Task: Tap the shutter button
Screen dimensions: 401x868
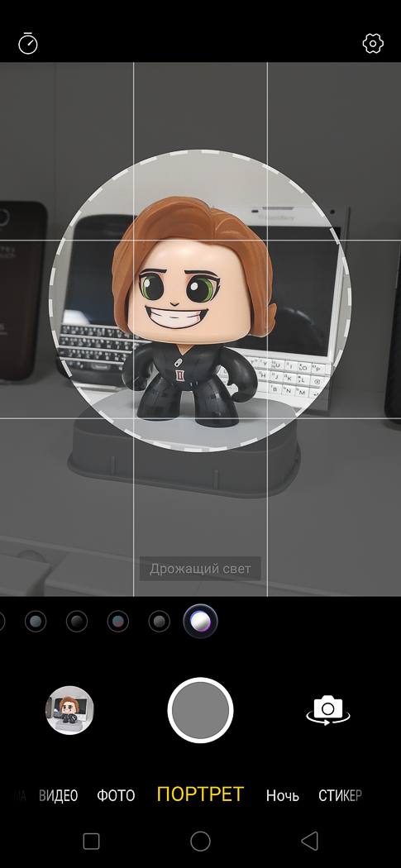Action: pyautogui.click(x=200, y=710)
